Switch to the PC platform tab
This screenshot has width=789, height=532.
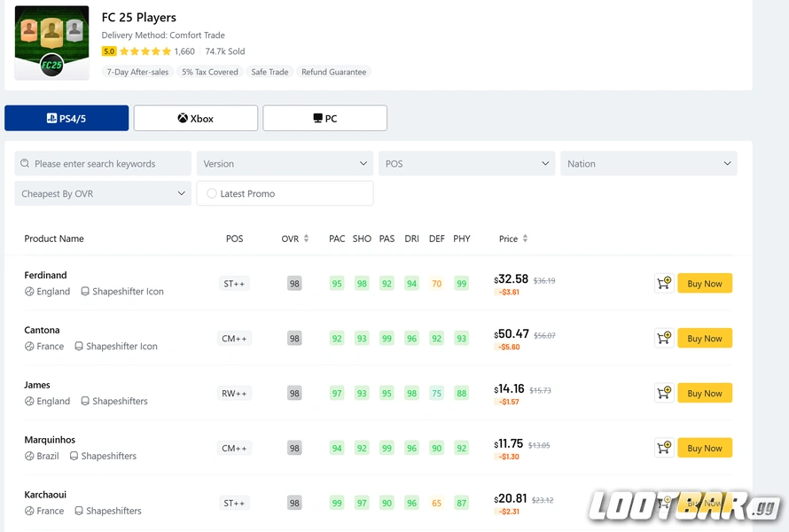[x=325, y=118]
